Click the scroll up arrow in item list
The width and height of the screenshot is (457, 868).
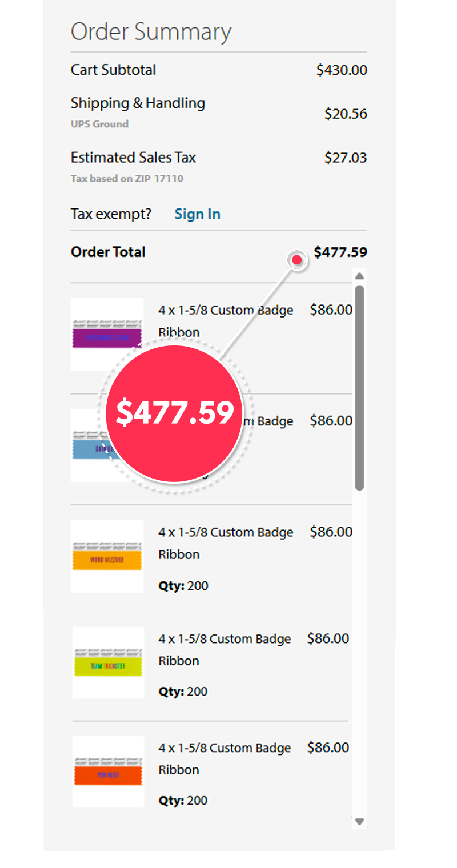[x=359, y=276]
